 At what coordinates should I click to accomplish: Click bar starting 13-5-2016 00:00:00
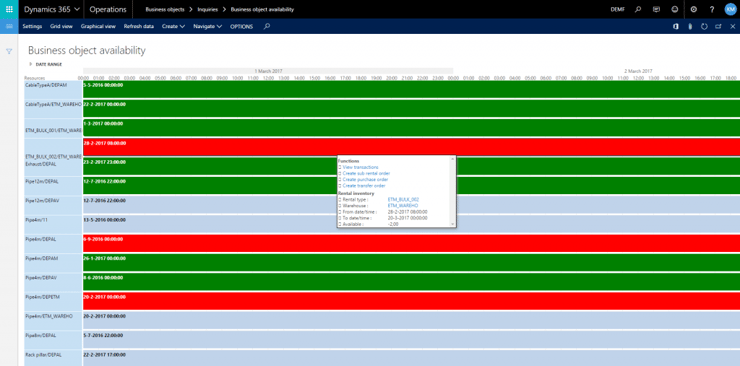coord(412,224)
